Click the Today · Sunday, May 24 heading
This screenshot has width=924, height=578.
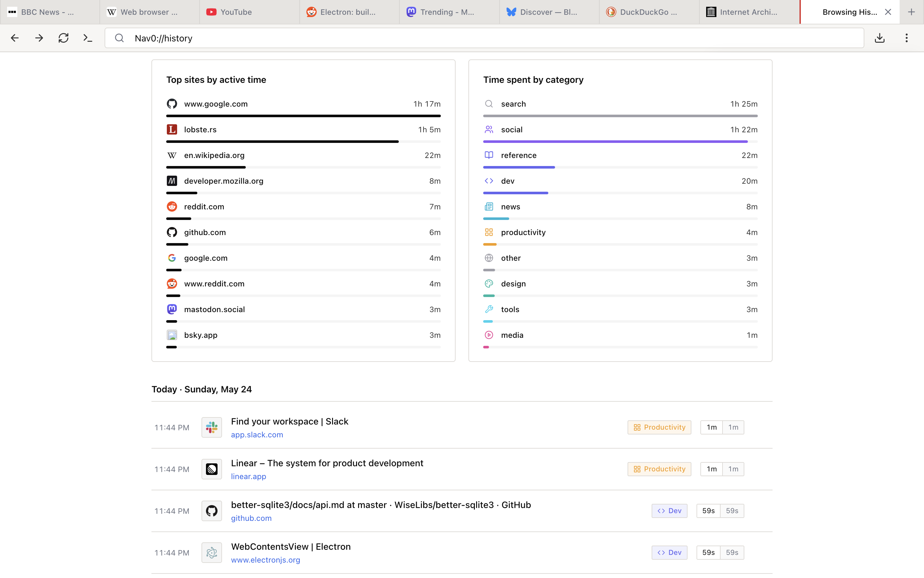pos(201,389)
